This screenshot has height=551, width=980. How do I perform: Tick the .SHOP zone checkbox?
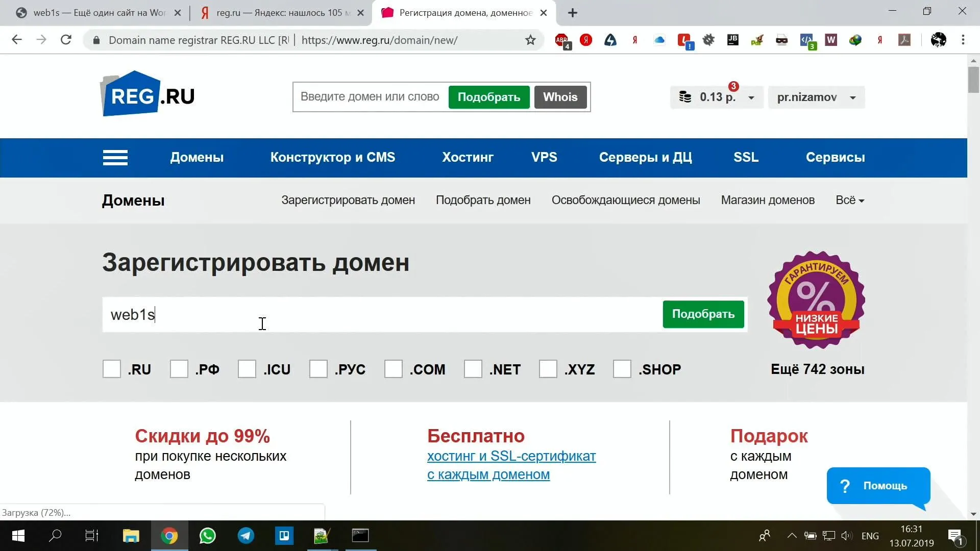coord(622,369)
